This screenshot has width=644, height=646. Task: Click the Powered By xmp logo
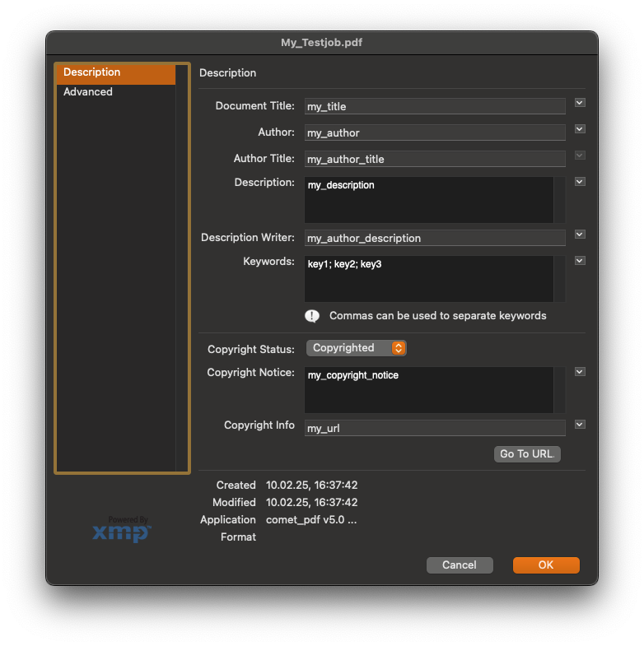122,529
